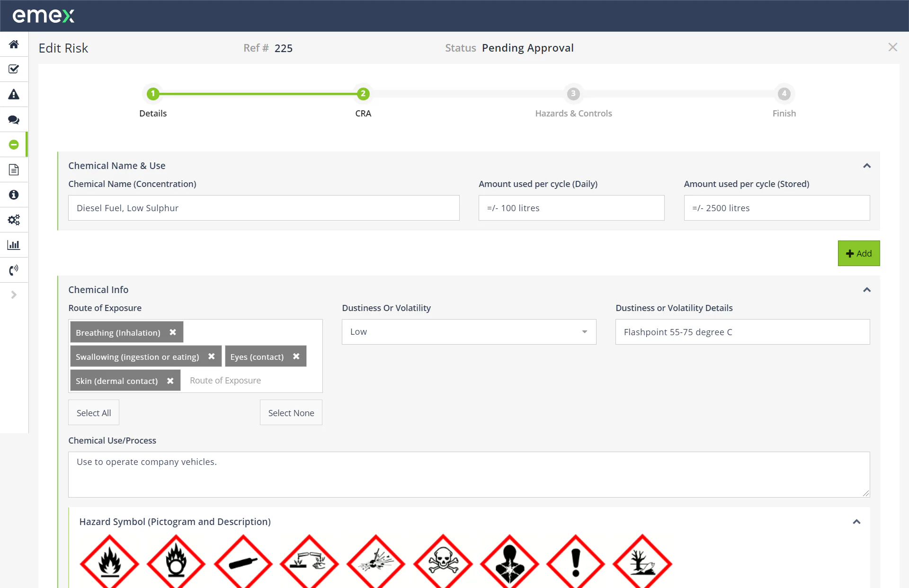Collapse the Hazard Symbol section

[x=856, y=522]
